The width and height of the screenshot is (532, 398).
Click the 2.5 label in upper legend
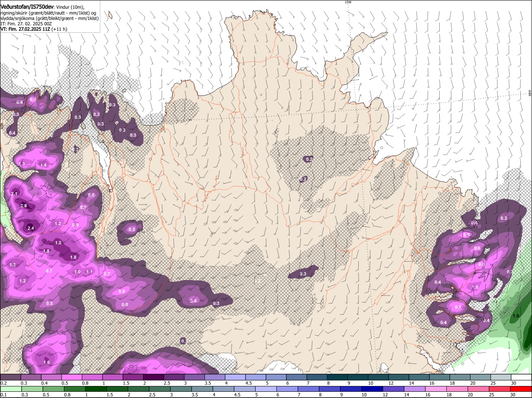click(x=167, y=383)
